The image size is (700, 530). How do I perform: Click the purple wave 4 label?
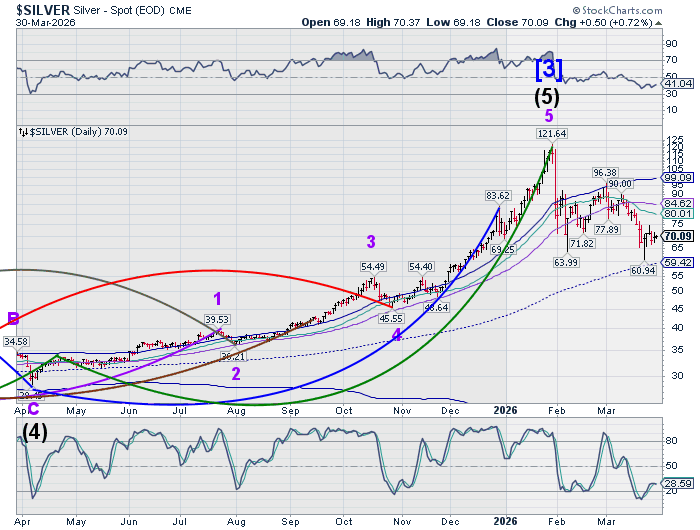point(396,336)
